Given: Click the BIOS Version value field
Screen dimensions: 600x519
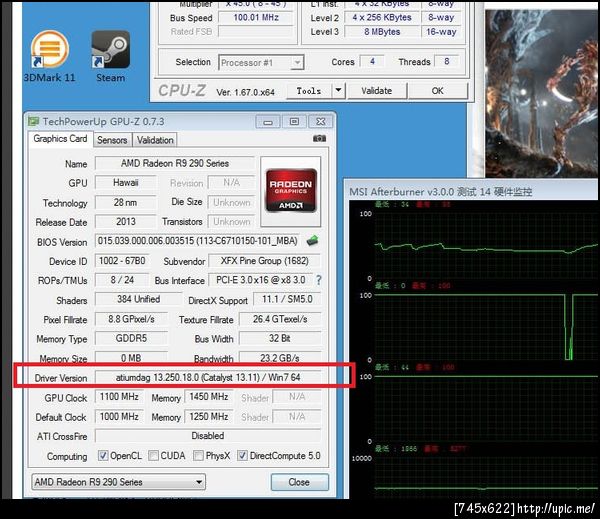Looking at the screenshot, I should pos(197,241).
